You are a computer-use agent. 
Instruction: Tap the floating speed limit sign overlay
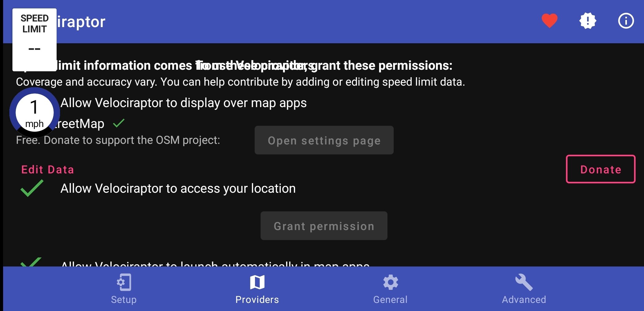pyautogui.click(x=35, y=40)
